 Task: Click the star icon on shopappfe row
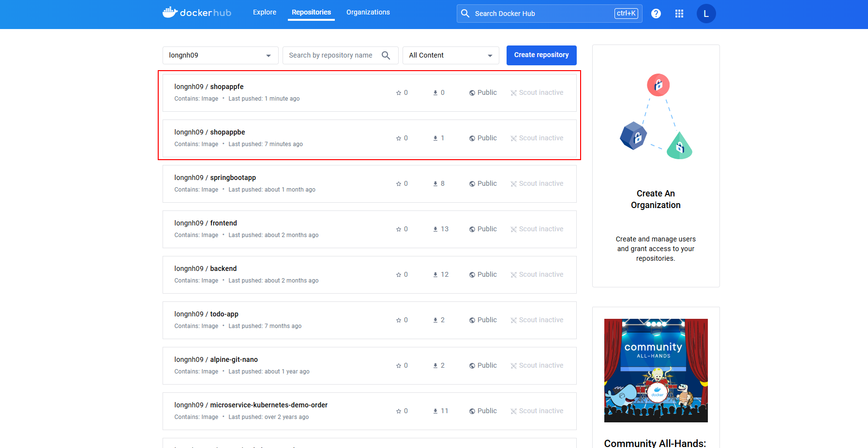[x=399, y=93]
